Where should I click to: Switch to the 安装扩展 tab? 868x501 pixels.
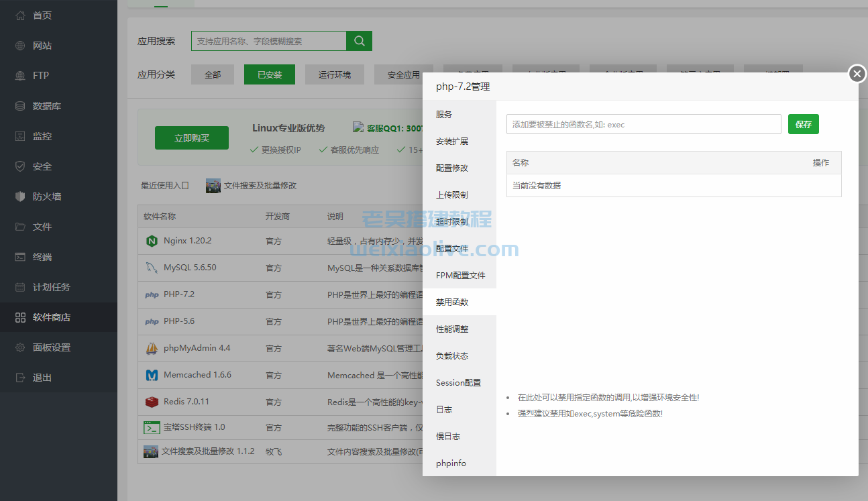tap(452, 141)
